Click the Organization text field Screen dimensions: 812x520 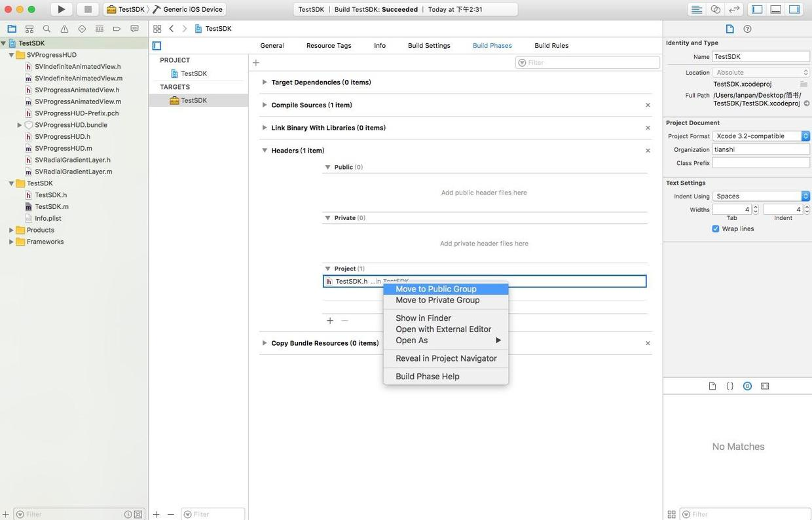click(761, 149)
